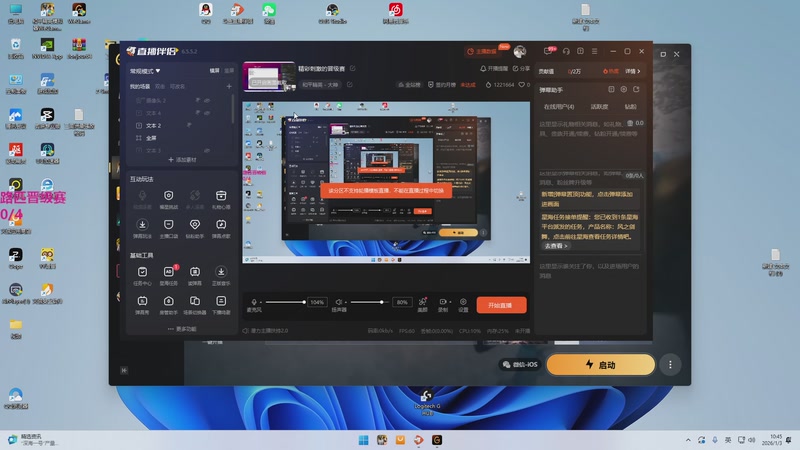Open the speaker device dropdown arrow
Screen dimensions: 800x450
point(345,303)
